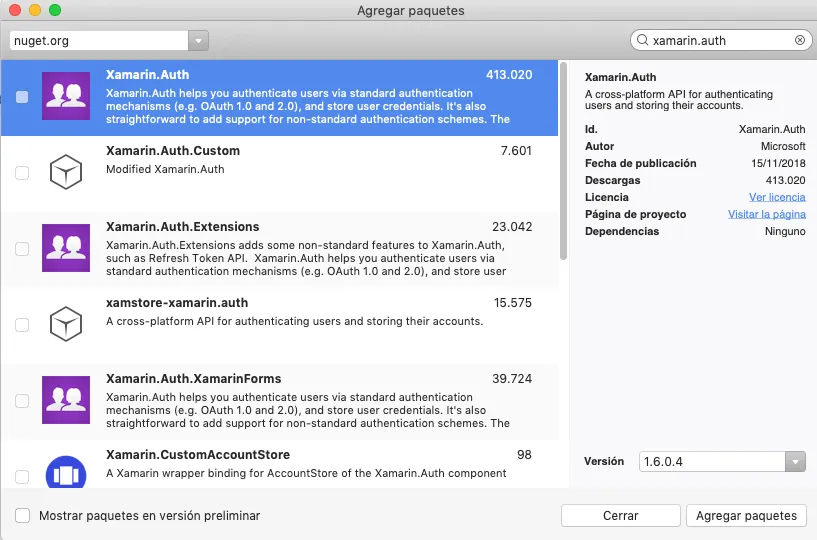The width and height of the screenshot is (817, 540).
Task: Click the Xamarin.Auth.Extensions purple icon
Action: pos(66,248)
